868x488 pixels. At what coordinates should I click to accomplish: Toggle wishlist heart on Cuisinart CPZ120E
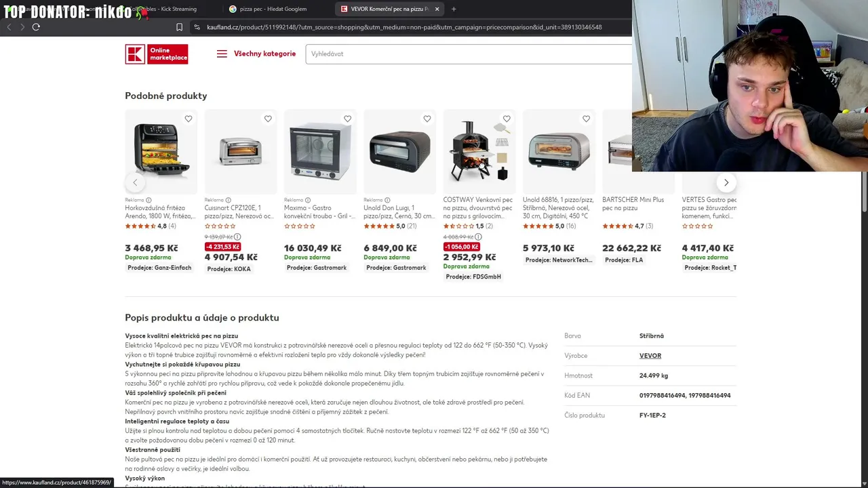268,119
